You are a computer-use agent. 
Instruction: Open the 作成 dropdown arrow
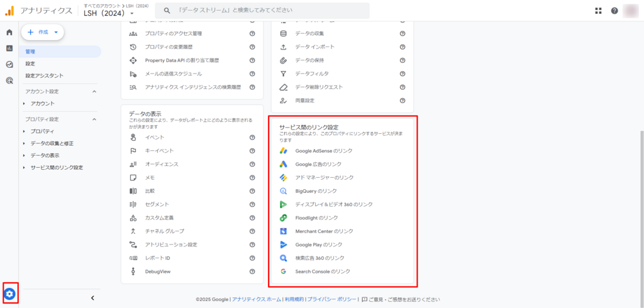pyautogui.click(x=56, y=32)
